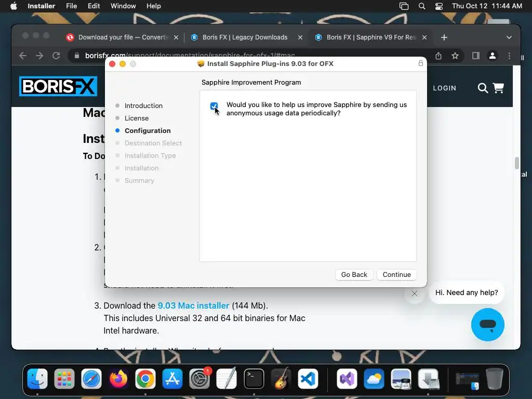Toggle the Chrome side panel icon
The height and width of the screenshot is (399, 532).
point(476,56)
